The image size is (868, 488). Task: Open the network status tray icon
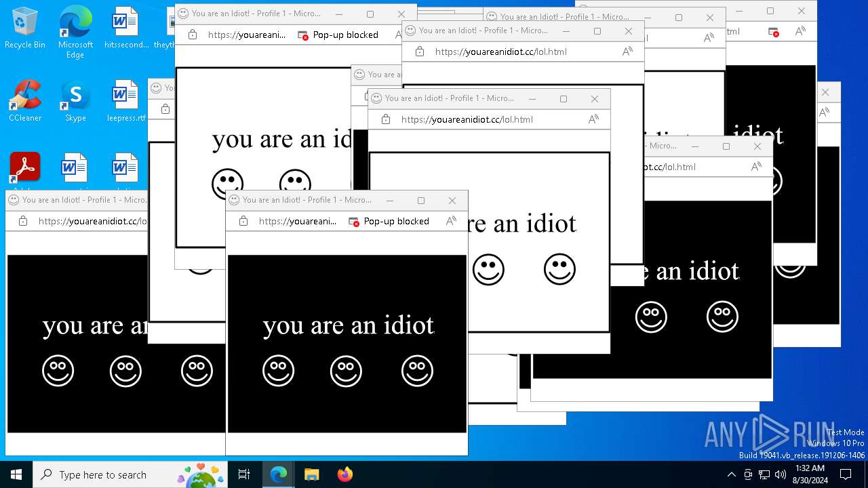coord(764,474)
